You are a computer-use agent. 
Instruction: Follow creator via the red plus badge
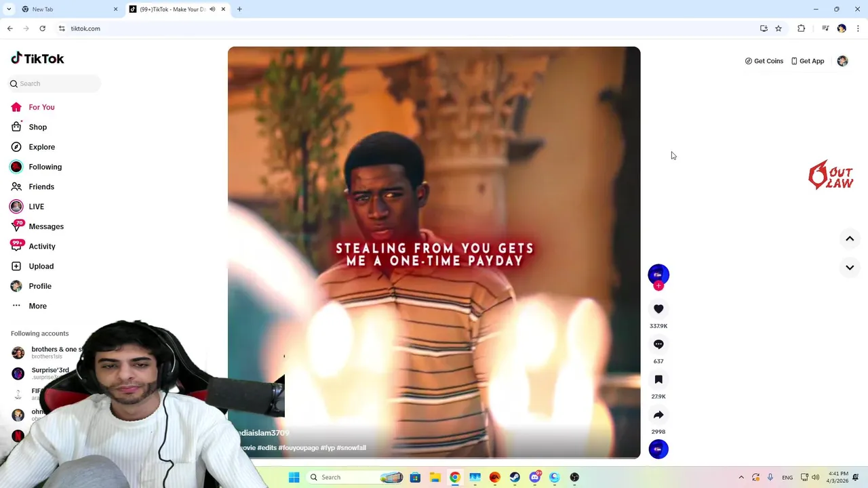coord(658,286)
